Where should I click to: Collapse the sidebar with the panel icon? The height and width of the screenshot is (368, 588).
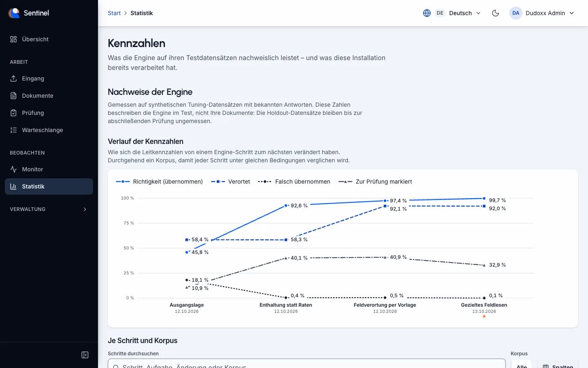click(x=85, y=355)
